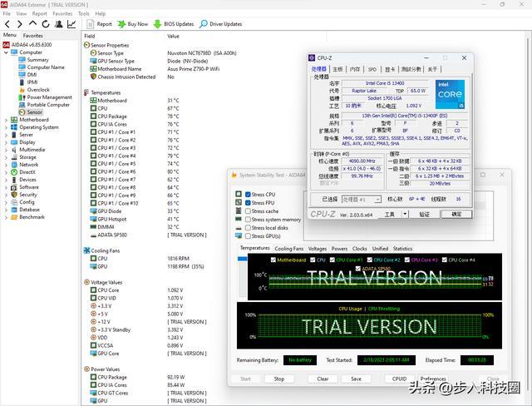532x406 pixels.
Task: Select Portable Computer tree item
Action: click(48, 105)
